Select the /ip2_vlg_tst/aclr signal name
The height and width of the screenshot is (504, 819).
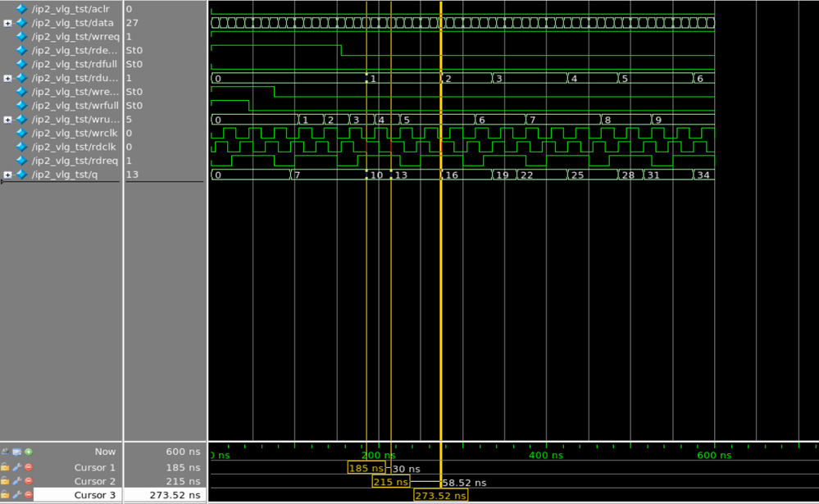pos(71,9)
